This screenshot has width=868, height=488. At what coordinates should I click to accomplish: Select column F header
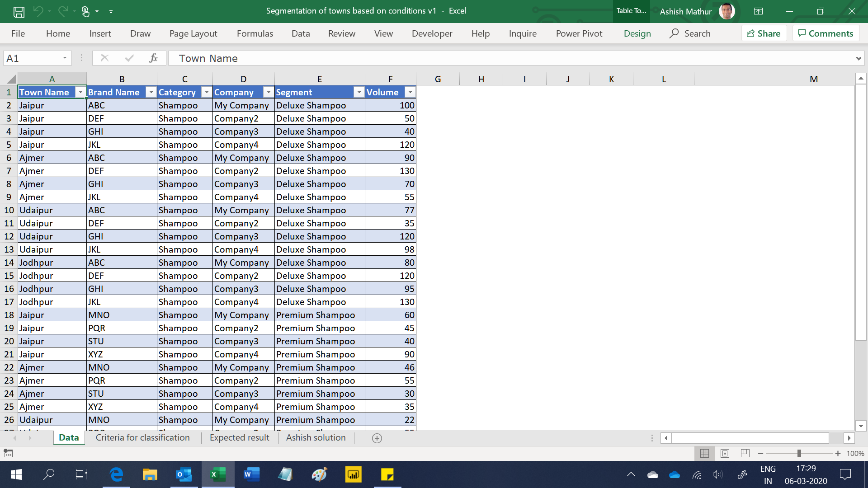390,79
